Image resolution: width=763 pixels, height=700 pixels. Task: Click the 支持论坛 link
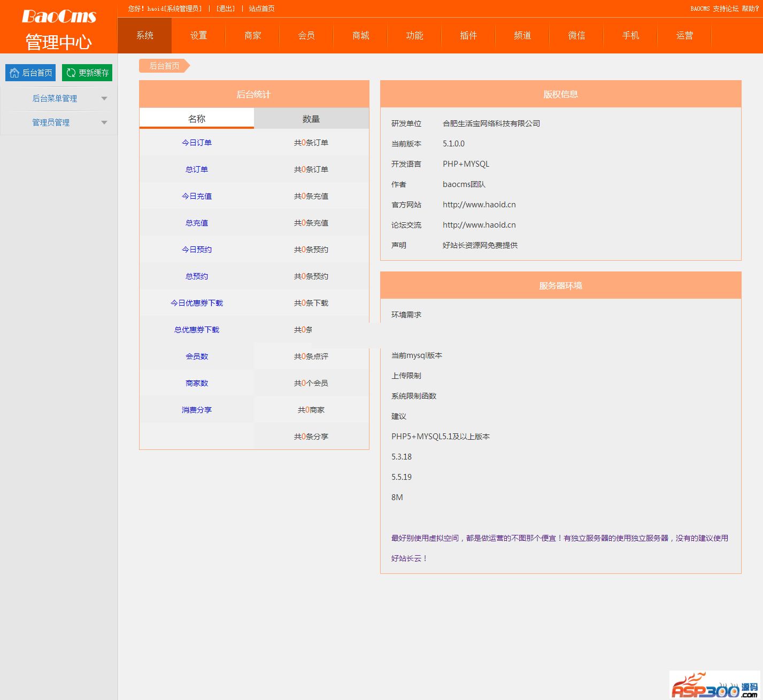click(x=726, y=9)
